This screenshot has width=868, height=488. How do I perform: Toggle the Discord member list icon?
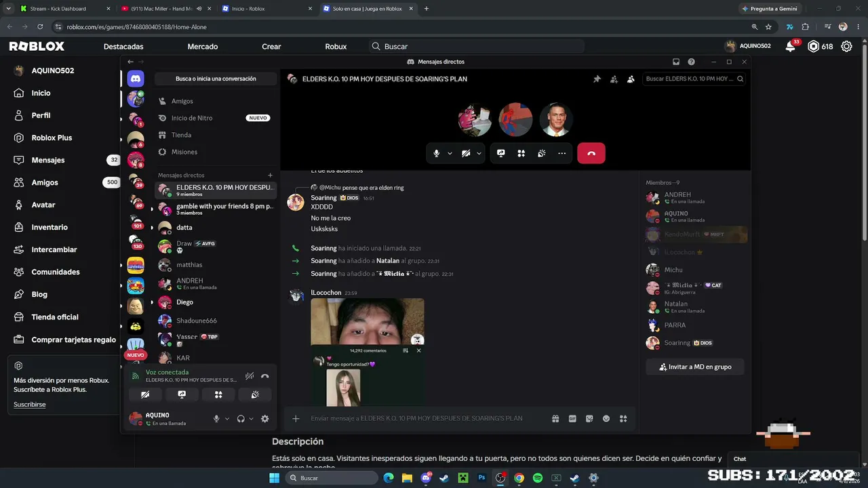click(631, 79)
